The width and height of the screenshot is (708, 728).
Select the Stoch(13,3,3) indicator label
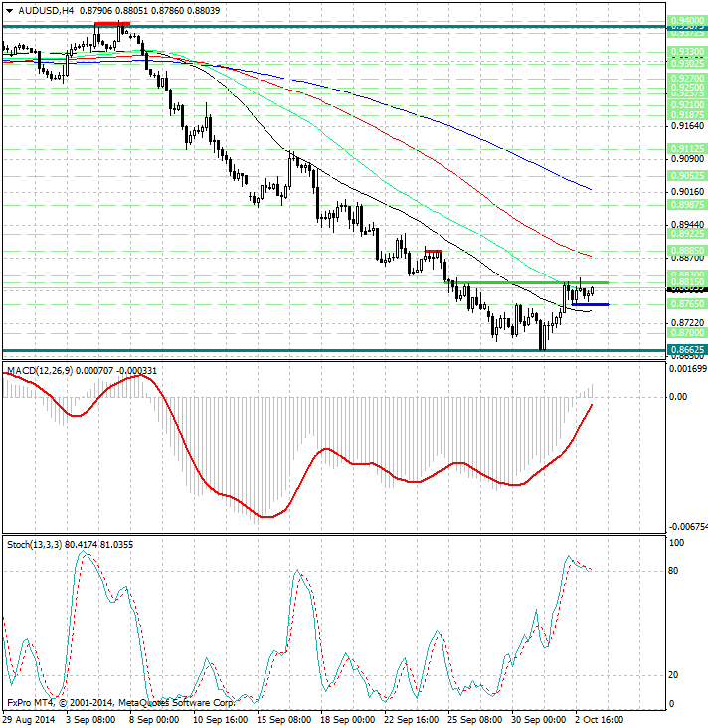(x=35, y=544)
